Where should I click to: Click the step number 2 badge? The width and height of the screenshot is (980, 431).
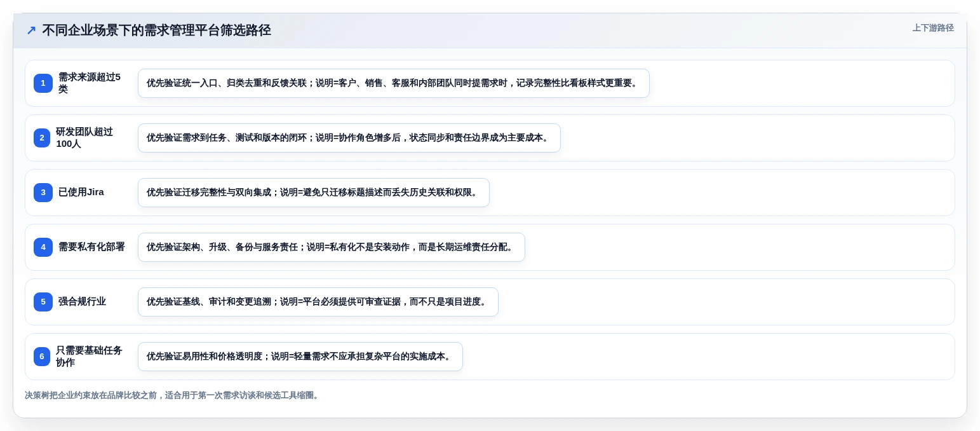coord(42,138)
